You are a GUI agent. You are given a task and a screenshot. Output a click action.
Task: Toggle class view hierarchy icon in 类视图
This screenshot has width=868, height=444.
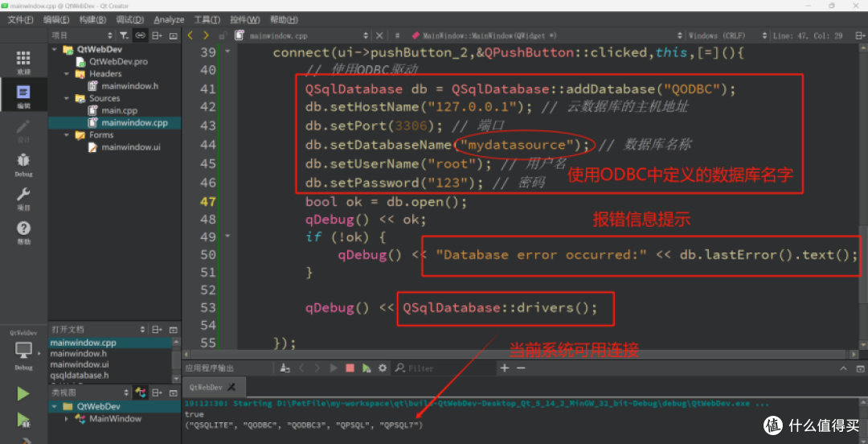click(x=141, y=393)
